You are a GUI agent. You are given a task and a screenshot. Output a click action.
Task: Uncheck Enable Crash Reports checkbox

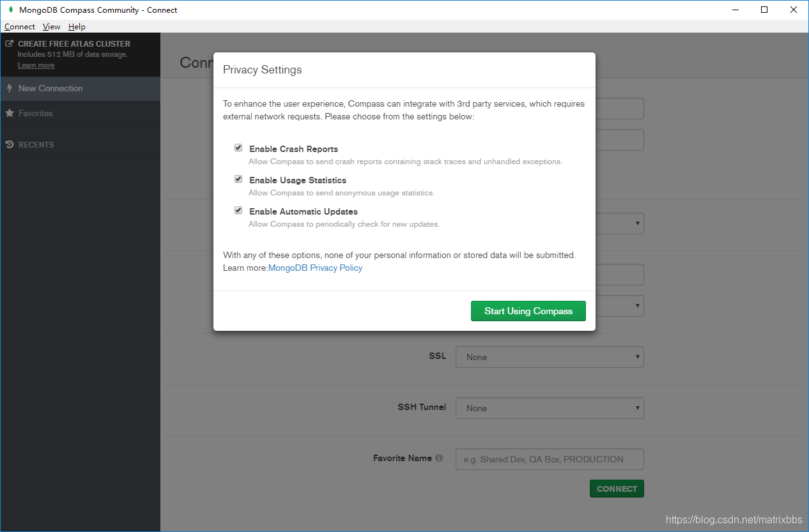click(x=238, y=148)
